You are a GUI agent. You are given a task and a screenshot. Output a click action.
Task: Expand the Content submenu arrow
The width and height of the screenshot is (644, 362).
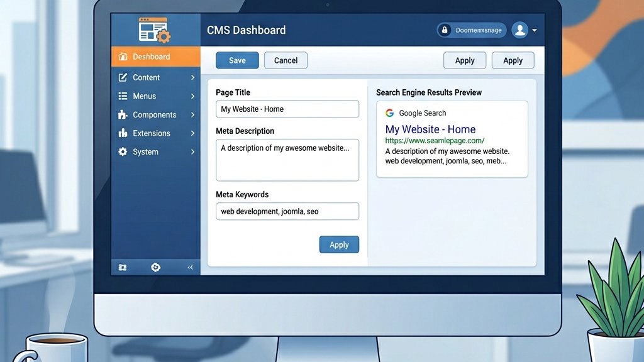(192, 77)
